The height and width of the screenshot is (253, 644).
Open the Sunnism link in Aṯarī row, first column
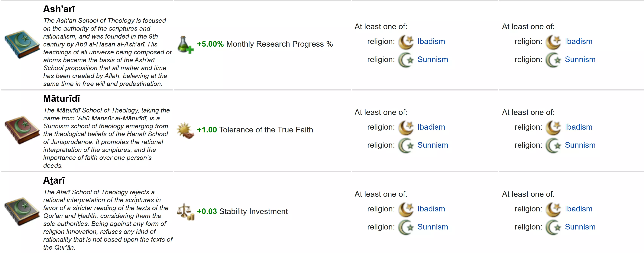(x=432, y=227)
